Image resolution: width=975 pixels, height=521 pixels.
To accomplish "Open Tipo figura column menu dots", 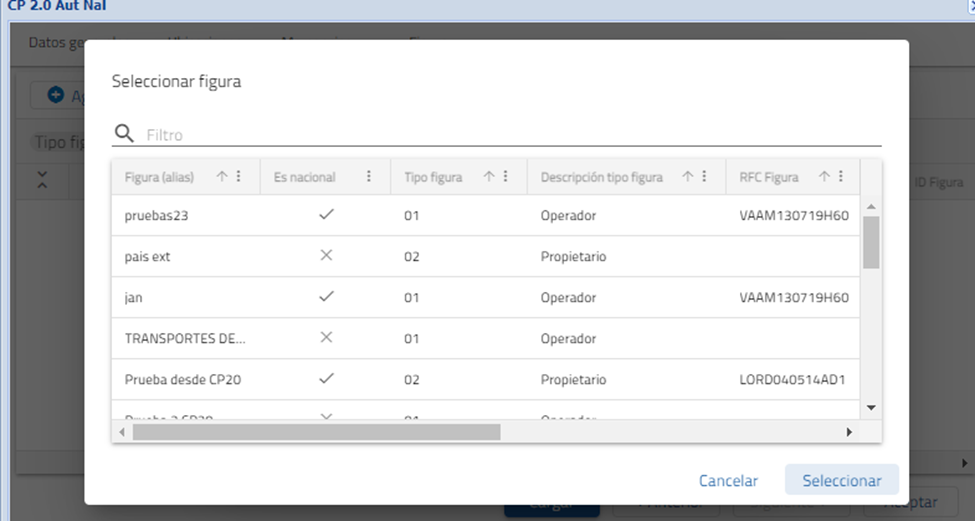I will pos(505,177).
